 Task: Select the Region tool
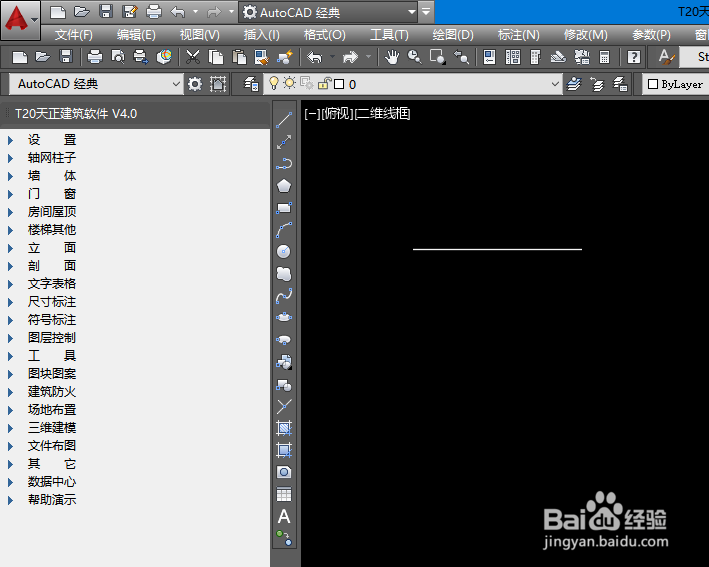(x=284, y=472)
